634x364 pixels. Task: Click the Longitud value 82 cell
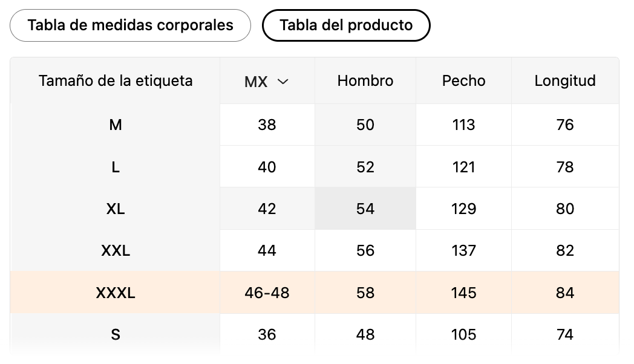pos(565,250)
